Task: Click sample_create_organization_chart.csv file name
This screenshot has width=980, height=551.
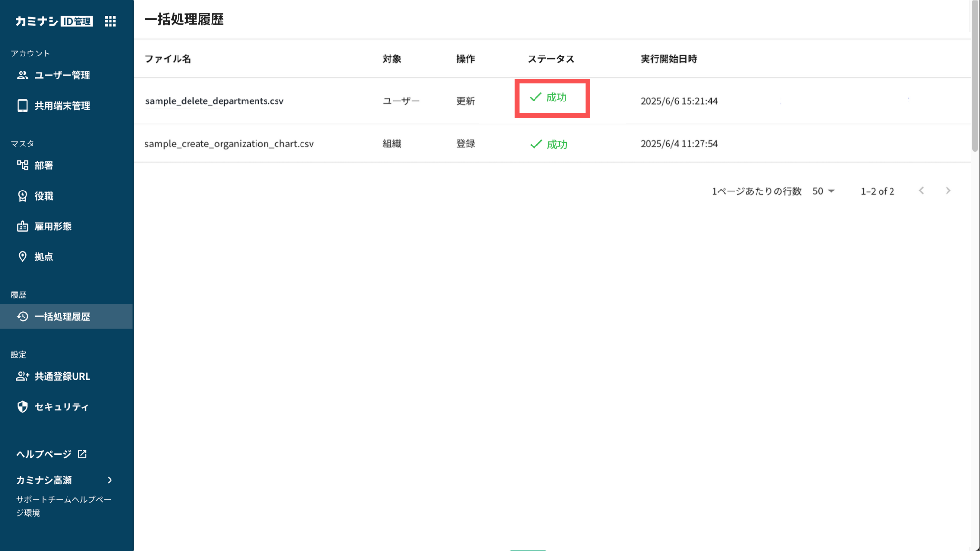Action: [x=229, y=144]
